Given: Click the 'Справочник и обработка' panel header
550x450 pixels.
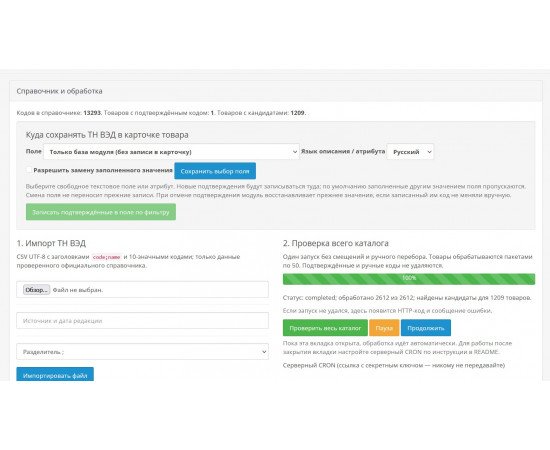Looking at the screenshot, I should coord(276,91).
